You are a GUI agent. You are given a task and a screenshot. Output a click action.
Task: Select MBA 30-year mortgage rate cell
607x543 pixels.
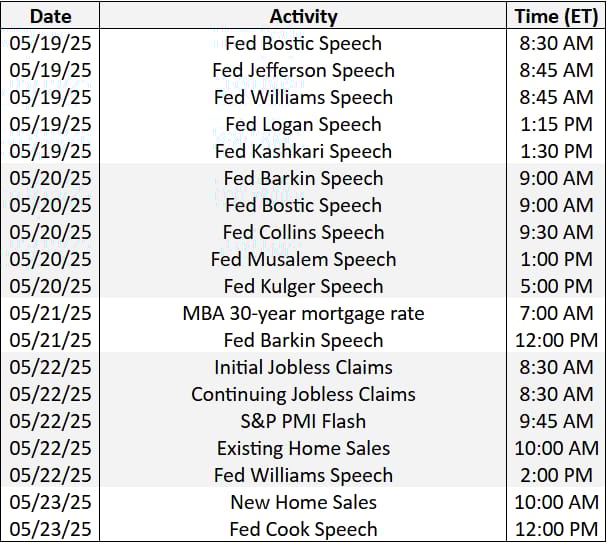tap(303, 313)
